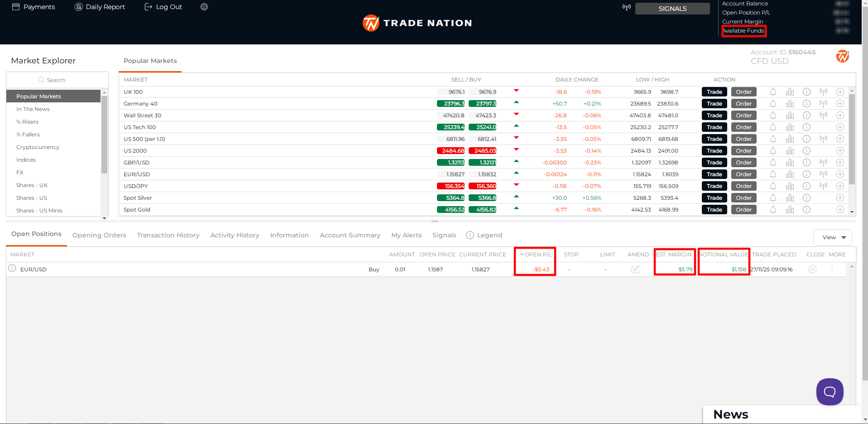Image resolution: width=868 pixels, height=424 pixels.
Task: Switch to Opening Orders tab
Action: pyautogui.click(x=99, y=235)
